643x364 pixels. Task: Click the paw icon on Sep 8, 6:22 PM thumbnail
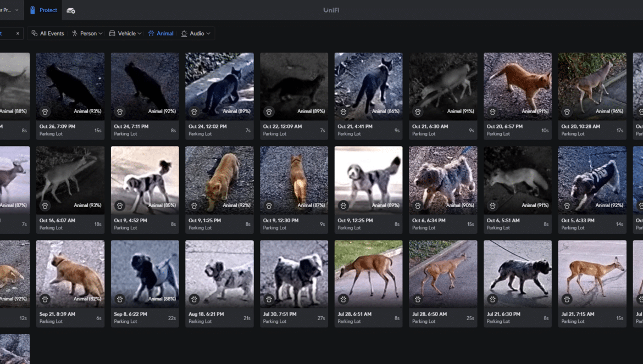point(120,299)
